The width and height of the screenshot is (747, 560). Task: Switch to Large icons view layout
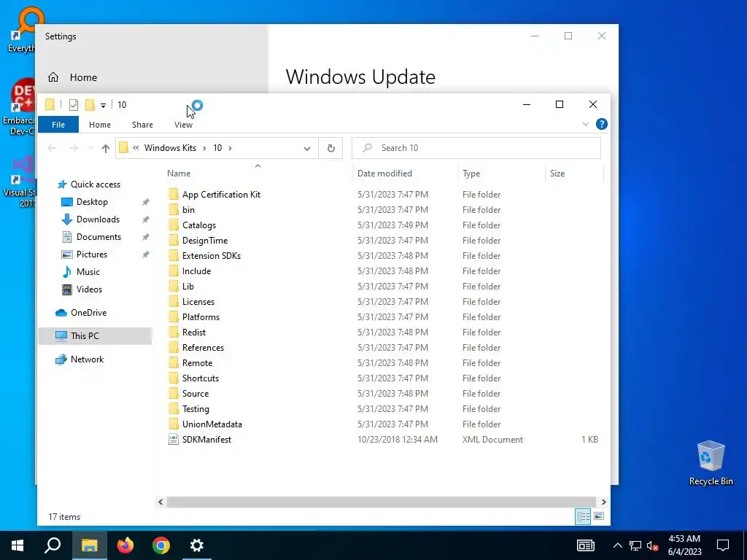(x=599, y=517)
